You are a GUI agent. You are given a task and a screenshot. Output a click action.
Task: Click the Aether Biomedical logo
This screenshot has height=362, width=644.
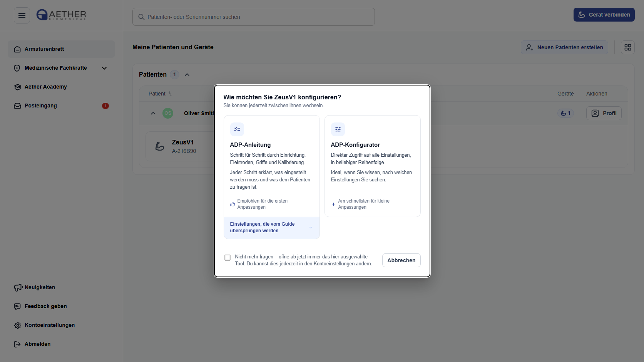61,15
